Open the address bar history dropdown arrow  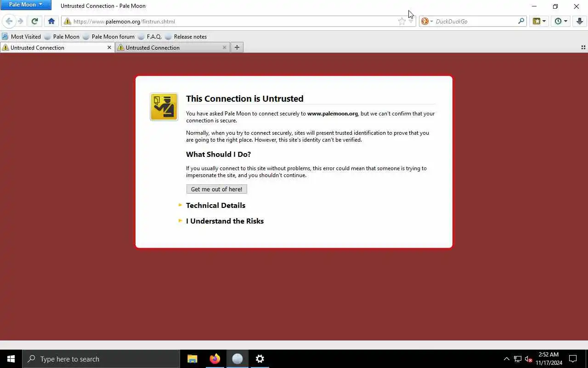point(411,21)
